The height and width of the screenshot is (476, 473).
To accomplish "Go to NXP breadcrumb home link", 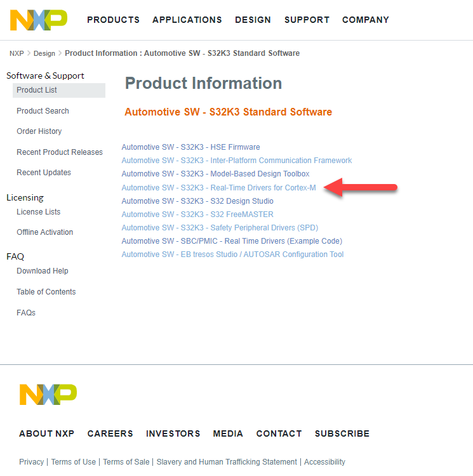I will (17, 53).
